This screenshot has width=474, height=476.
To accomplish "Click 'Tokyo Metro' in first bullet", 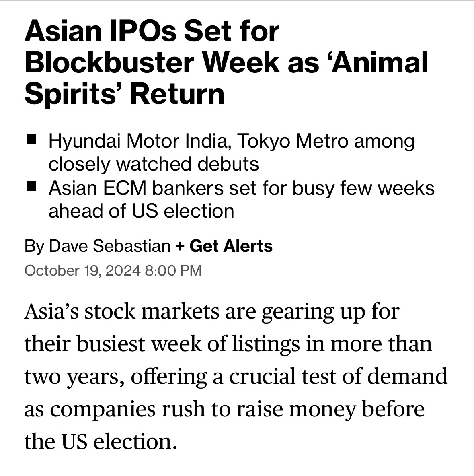I will point(292,142).
